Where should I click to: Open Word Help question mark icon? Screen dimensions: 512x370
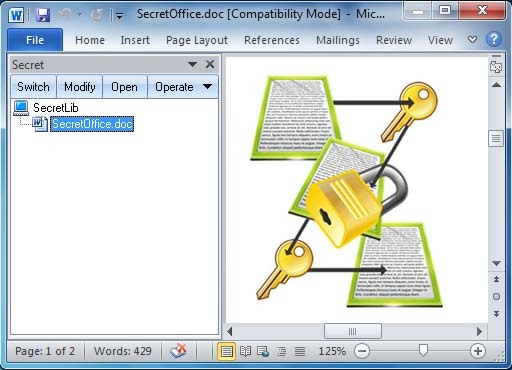tap(494, 39)
